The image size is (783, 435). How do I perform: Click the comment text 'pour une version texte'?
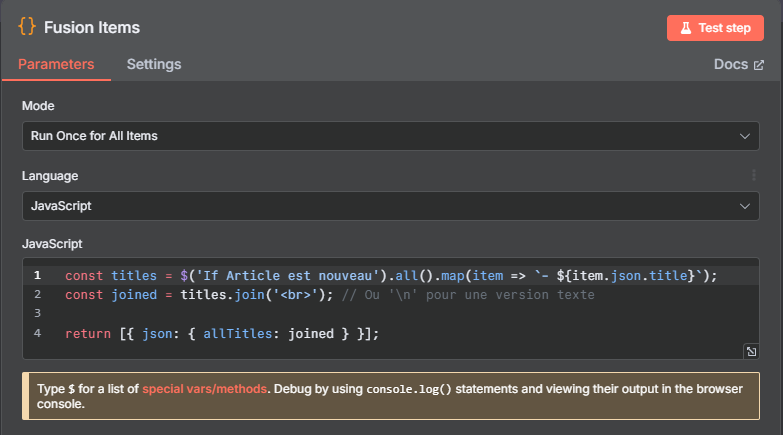click(510, 295)
